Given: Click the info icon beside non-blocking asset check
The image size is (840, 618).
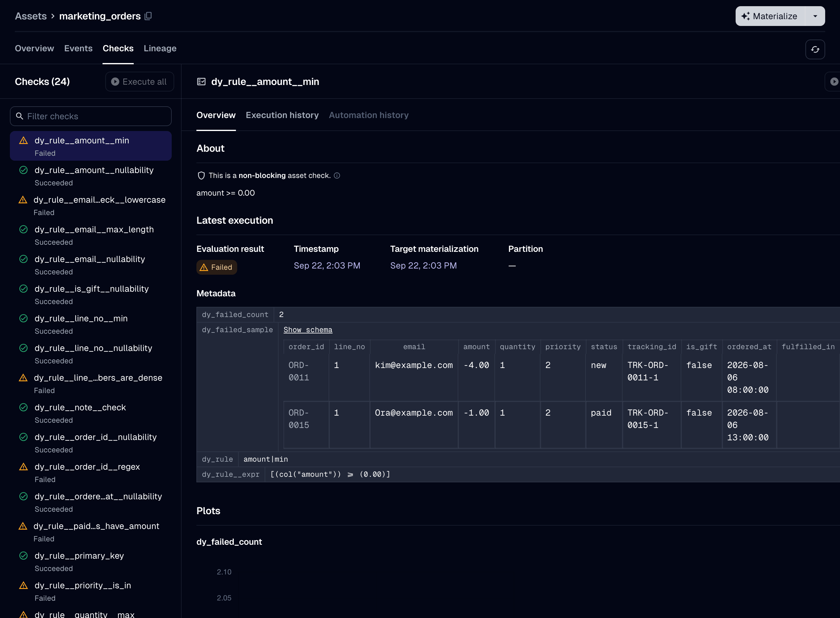Looking at the screenshot, I should [337, 176].
